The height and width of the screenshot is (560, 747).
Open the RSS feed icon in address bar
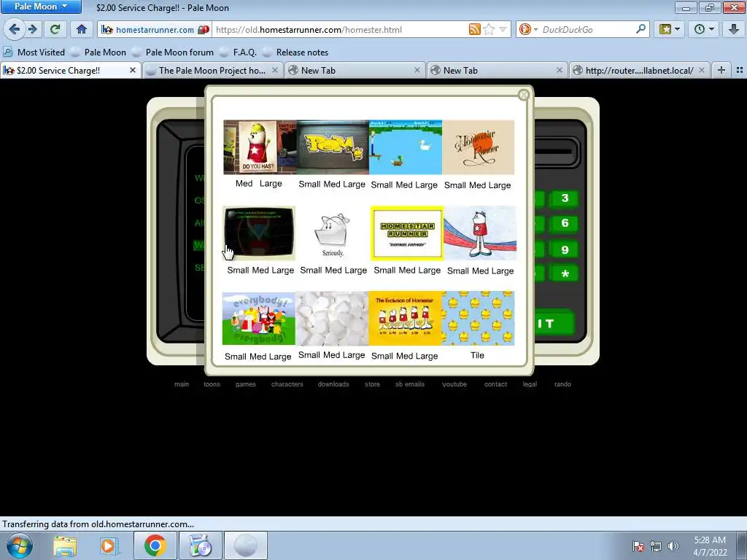tap(474, 29)
